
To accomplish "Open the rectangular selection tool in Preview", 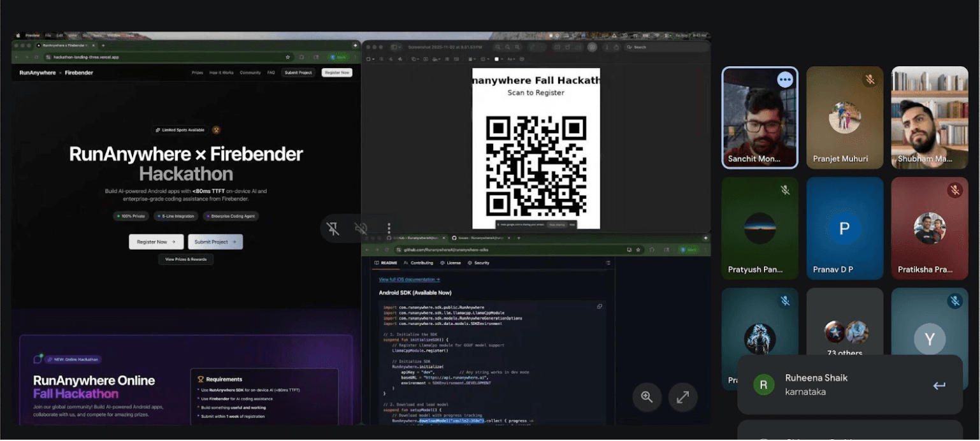I will pyautogui.click(x=368, y=59).
